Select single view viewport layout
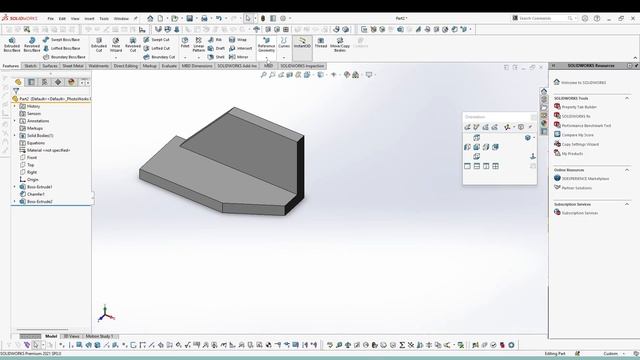Screen dimensions: 640x360 point(467,166)
